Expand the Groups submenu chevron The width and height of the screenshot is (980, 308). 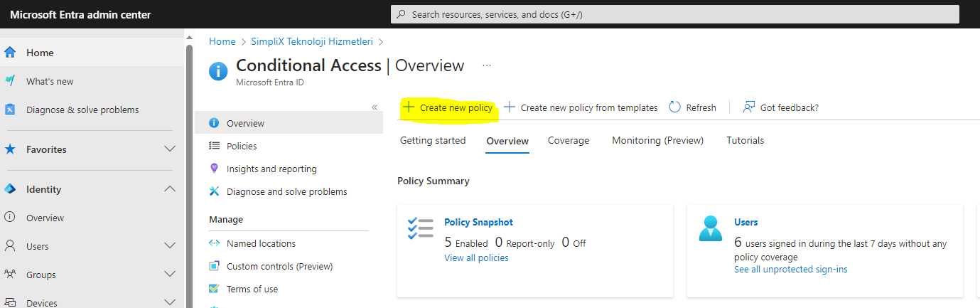(x=170, y=275)
